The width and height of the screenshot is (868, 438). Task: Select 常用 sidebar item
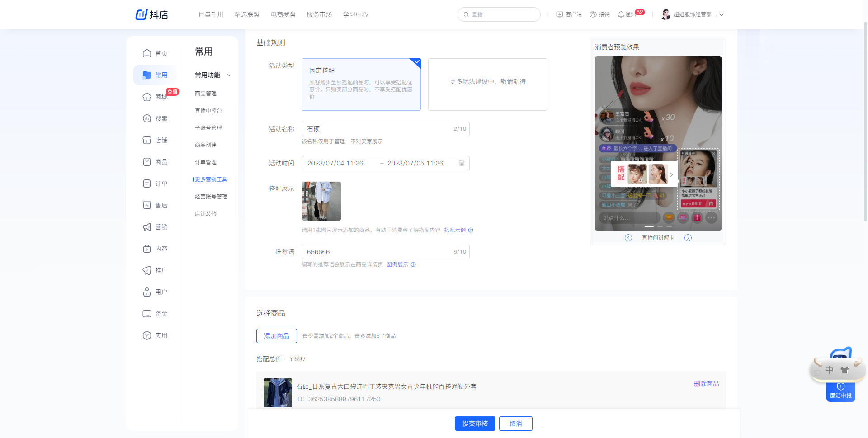coord(155,75)
